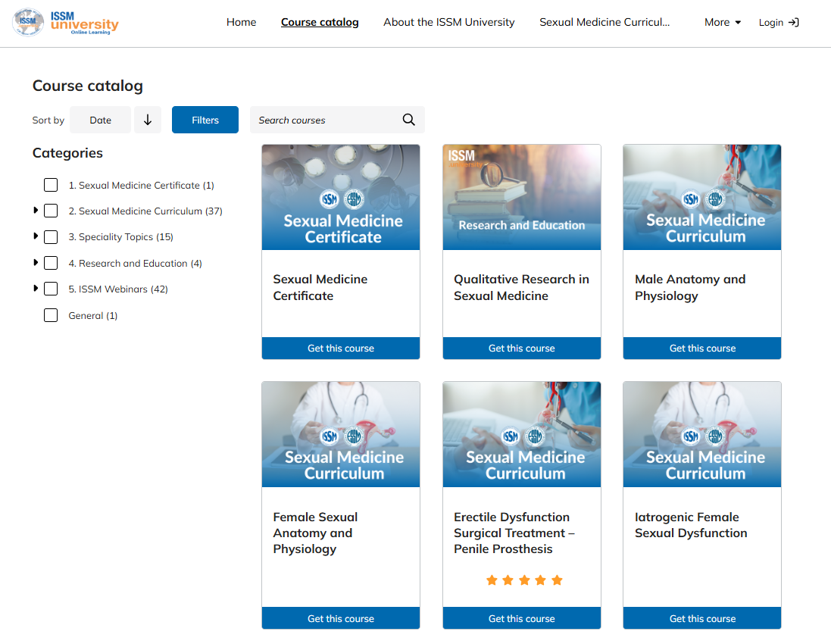Get Erectile Dysfunction Surgical Treatment course

[522, 618]
